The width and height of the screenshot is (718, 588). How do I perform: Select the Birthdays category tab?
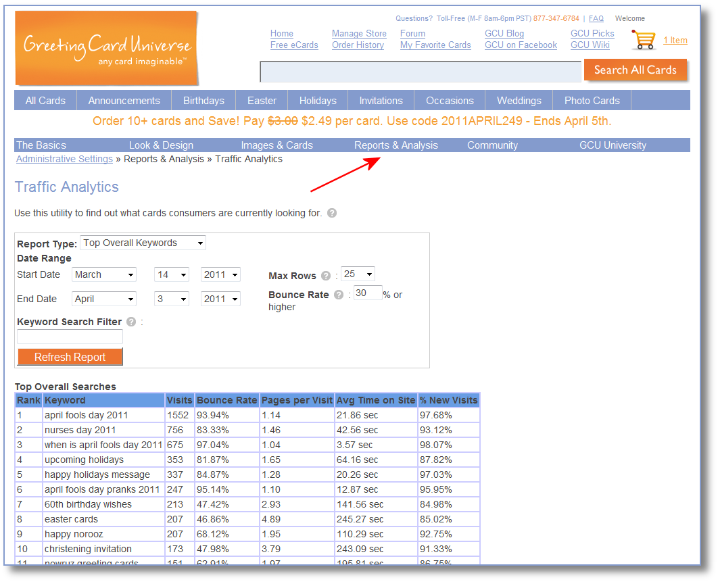(204, 101)
